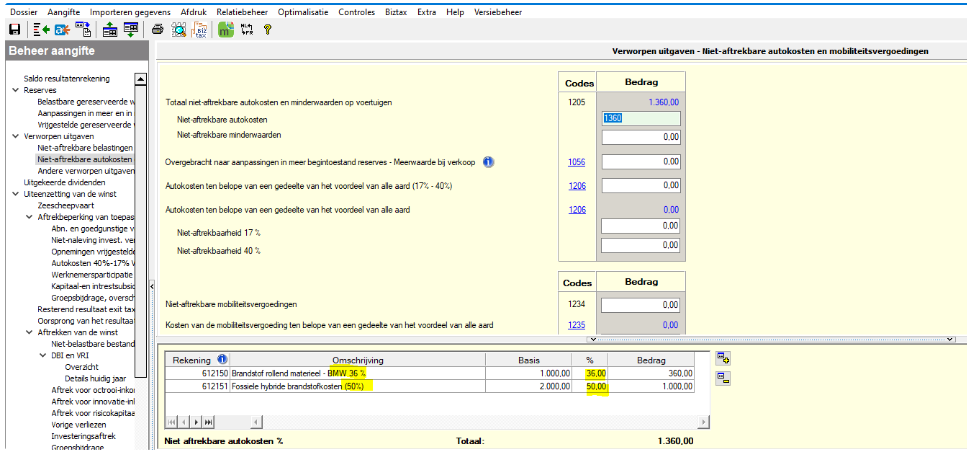Click the green 'm' toolbar icon
The image size is (967, 451).
[226, 29]
